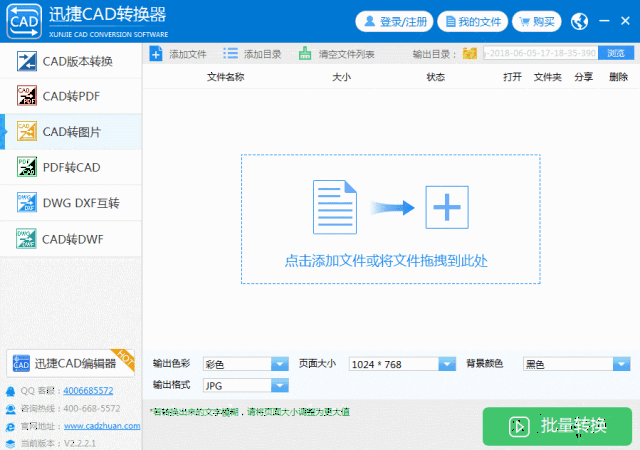The image size is (640, 450).
Task: Click the 文件名称 column header
Action: click(225, 77)
